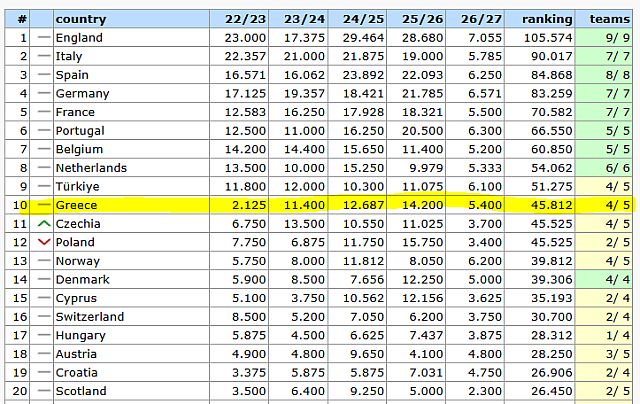Click Norway's 26/27 value 6.200
The height and width of the screenshot is (404, 640).
(485, 261)
